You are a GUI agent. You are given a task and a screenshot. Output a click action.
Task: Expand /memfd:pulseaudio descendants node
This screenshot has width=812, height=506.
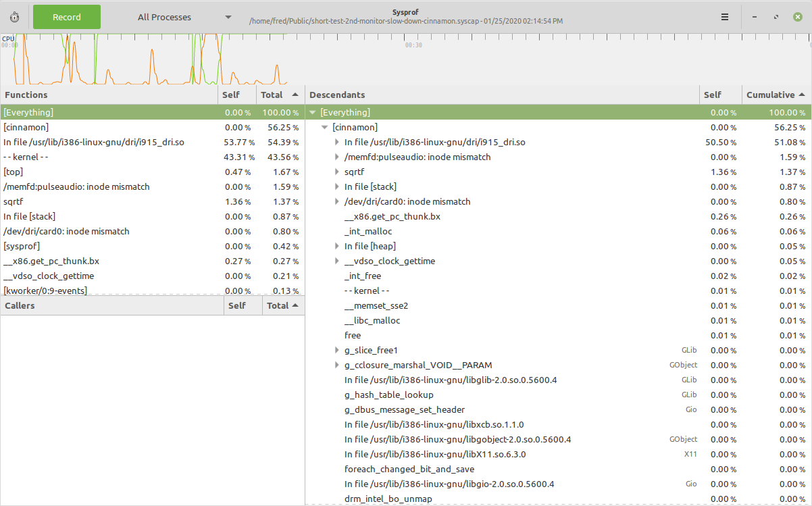(337, 157)
